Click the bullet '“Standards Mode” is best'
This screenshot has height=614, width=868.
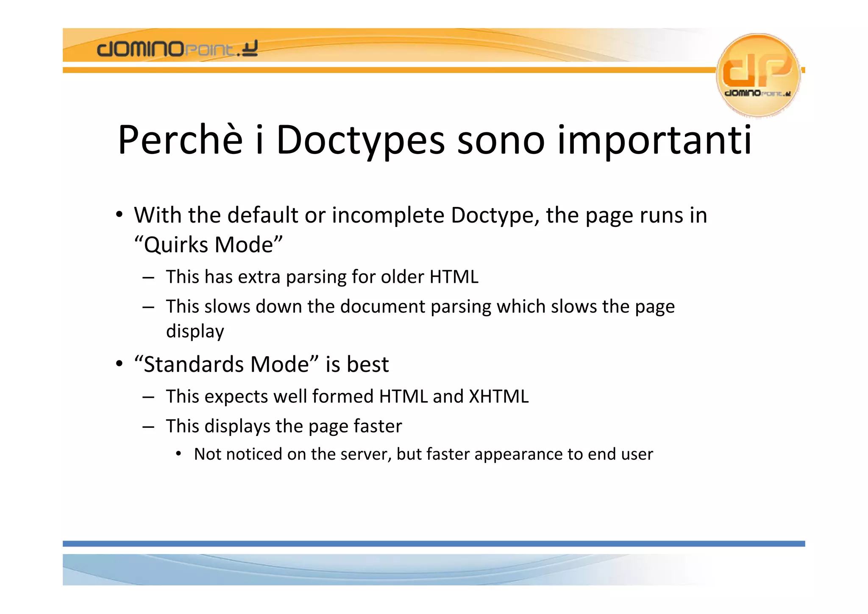pos(262,364)
